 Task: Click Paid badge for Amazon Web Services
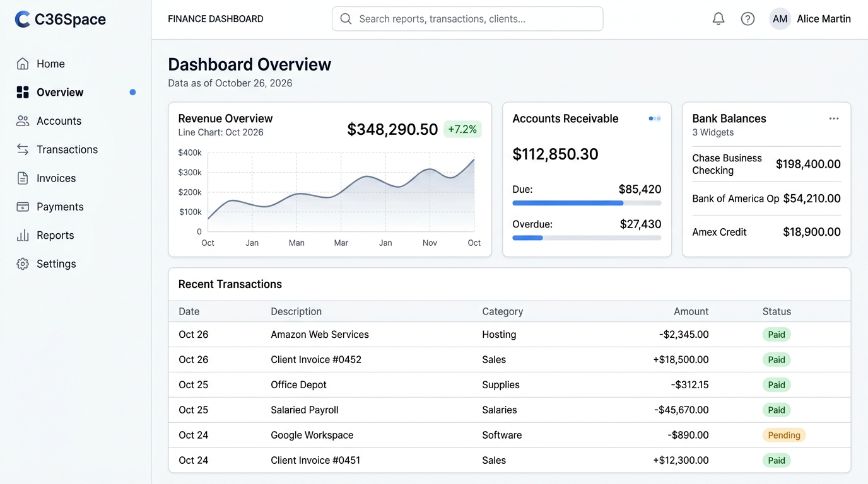(x=777, y=335)
